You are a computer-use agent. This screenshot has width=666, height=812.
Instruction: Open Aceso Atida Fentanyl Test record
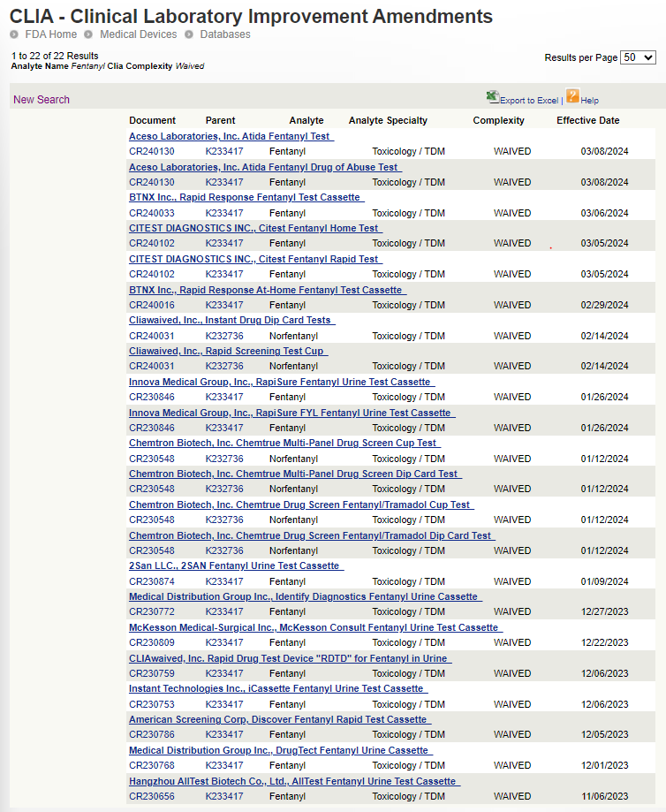click(x=230, y=136)
